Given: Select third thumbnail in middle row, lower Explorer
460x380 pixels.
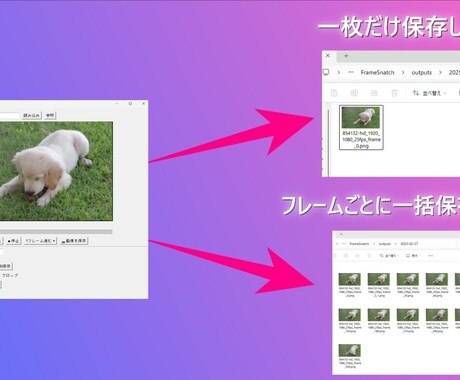Looking at the screenshot, I should coord(408,315).
